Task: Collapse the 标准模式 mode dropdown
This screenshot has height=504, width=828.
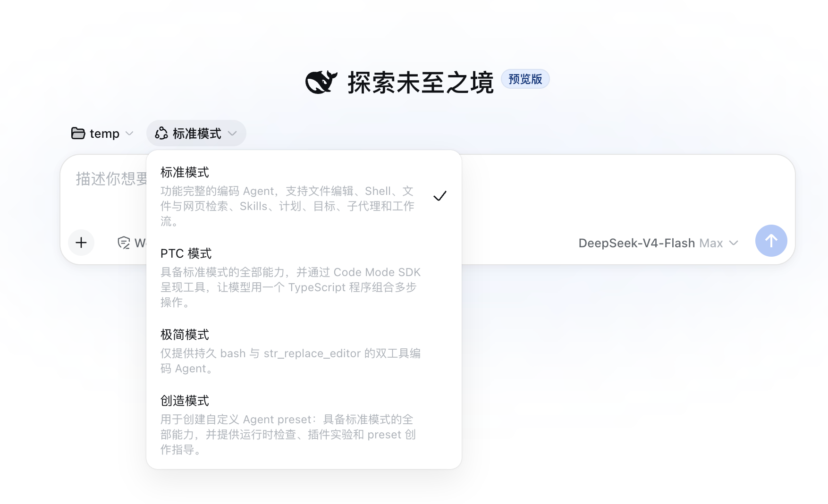Action: coord(196,134)
